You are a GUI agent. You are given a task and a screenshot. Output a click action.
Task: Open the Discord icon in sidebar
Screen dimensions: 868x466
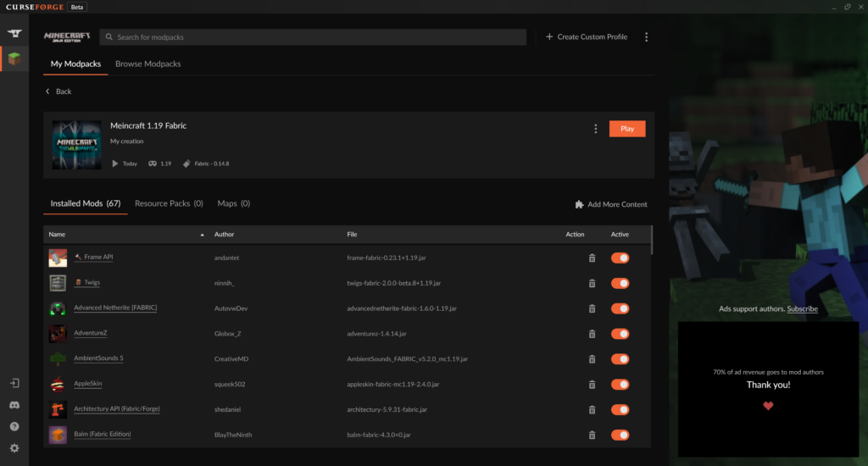click(14, 405)
